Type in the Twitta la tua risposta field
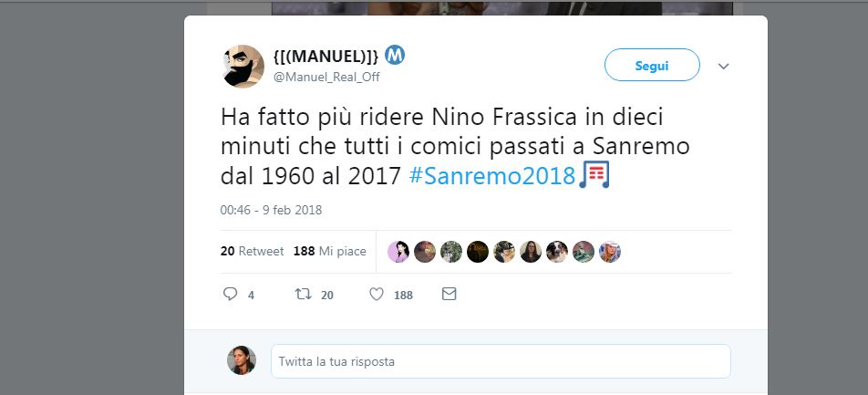The width and height of the screenshot is (868, 395). click(x=500, y=361)
